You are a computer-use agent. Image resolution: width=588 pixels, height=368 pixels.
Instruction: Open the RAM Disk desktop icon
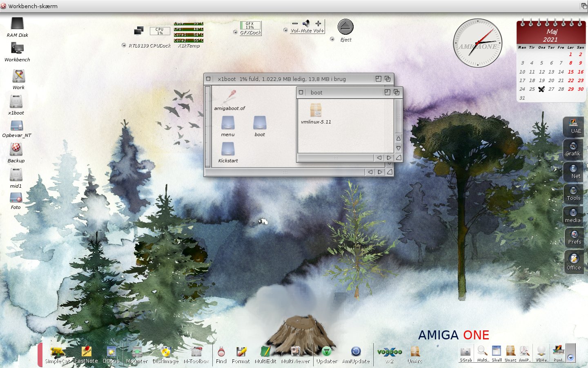(17, 24)
